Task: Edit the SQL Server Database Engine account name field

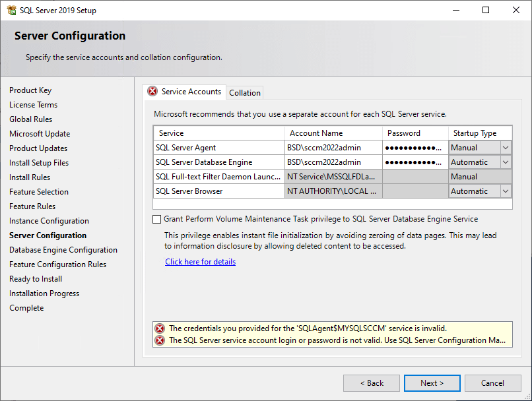Action: point(333,162)
